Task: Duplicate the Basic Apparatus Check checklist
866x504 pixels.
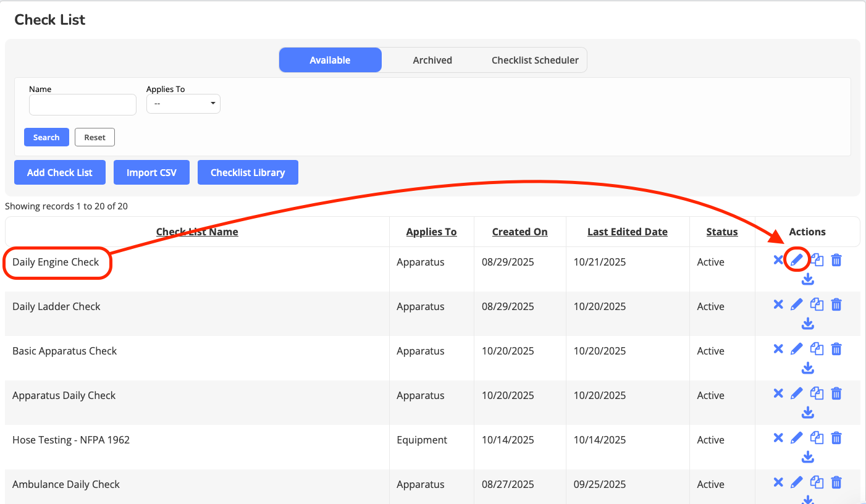Action: [817, 349]
